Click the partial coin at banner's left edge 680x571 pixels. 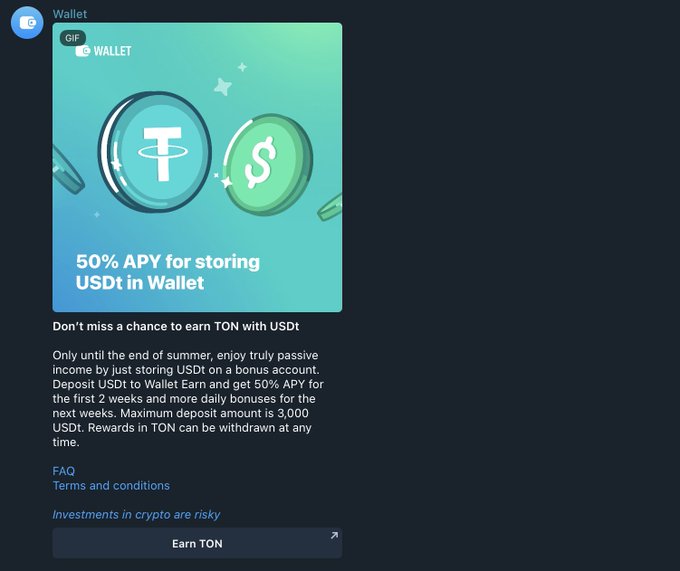(67, 170)
